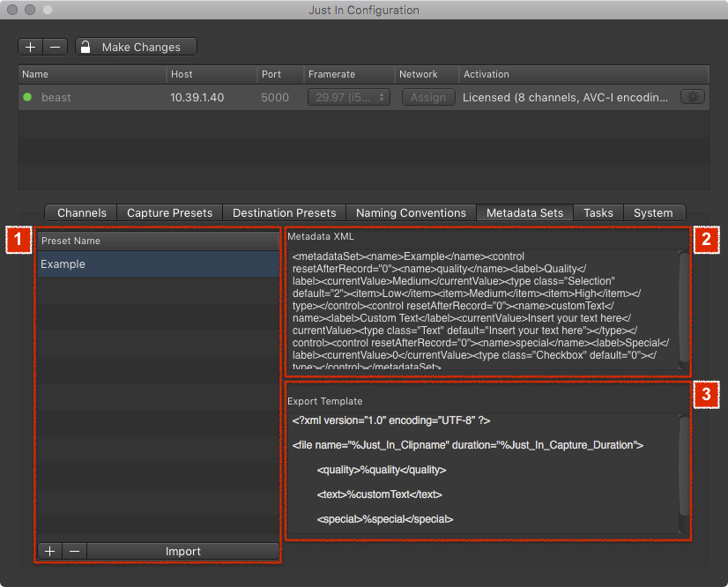728x587 pixels.
Task: Click the customText line in Export Template
Action: (x=379, y=494)
